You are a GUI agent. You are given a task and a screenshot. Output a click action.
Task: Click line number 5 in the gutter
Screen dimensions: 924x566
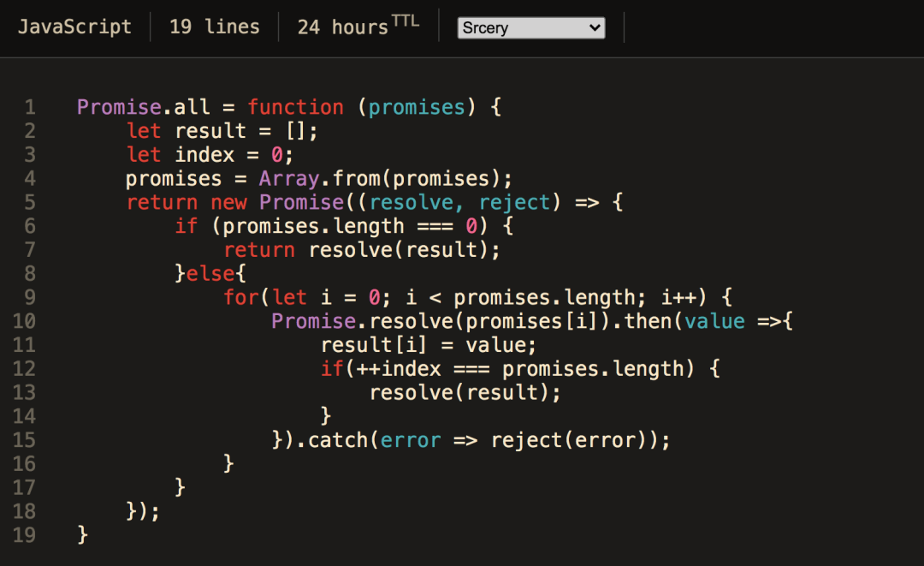pos(30,202)
